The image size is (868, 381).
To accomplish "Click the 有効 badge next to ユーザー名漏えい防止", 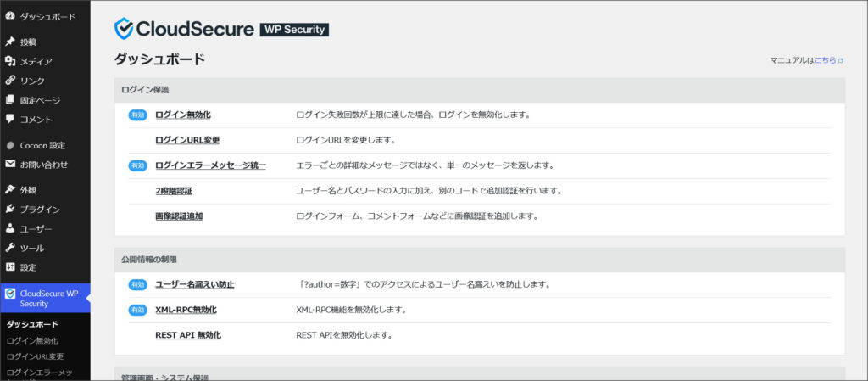I will pyautogui.click(x=138, y=284).
